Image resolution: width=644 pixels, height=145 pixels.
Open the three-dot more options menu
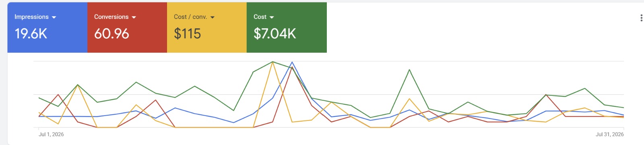pos(641,18)
